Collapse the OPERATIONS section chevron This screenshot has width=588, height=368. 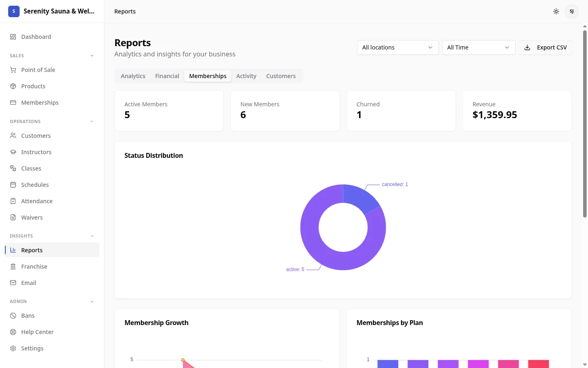[92, 121]
